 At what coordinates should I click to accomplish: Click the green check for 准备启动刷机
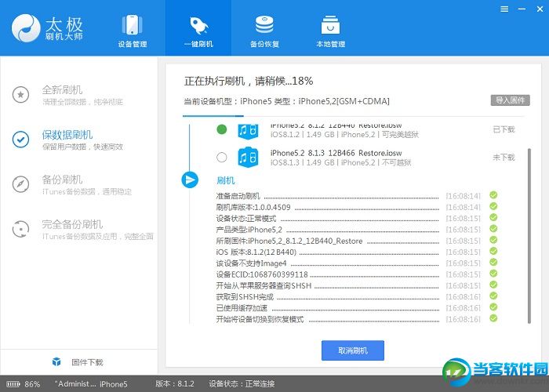493,195
